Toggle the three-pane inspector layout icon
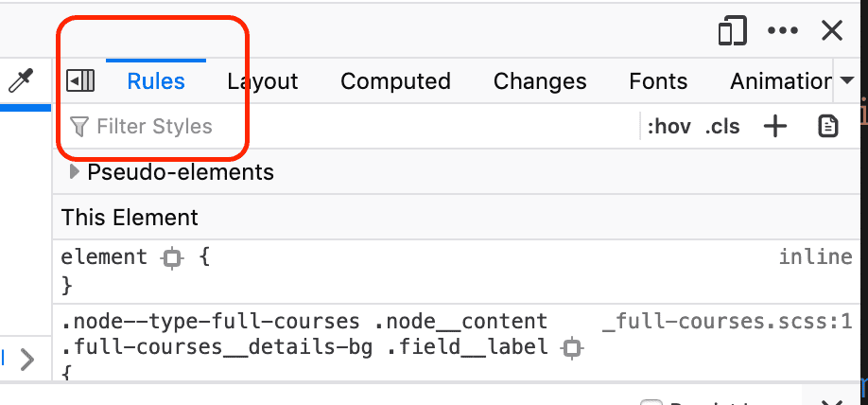Screen dimensions: 868x405 (x=80, y=81)
